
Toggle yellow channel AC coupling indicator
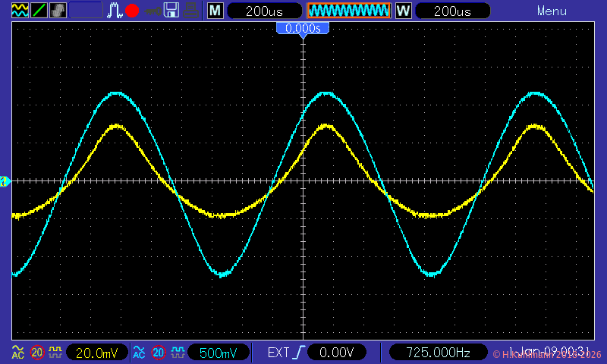[17, 353]
